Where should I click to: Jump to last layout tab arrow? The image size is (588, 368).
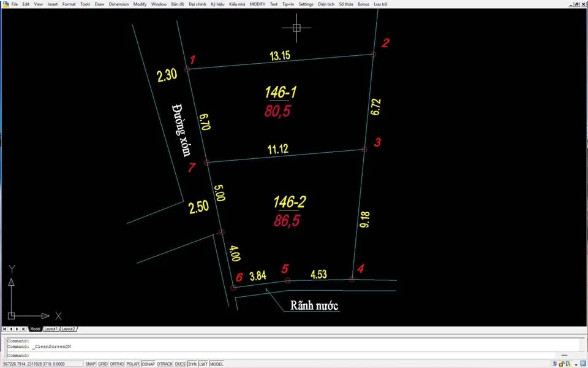pos(24,329)
